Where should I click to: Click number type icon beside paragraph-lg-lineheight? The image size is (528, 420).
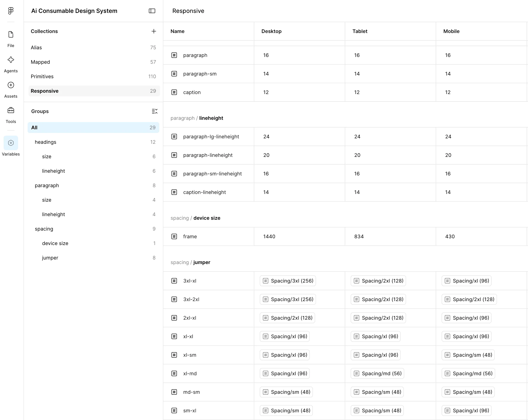coord(174,137)
